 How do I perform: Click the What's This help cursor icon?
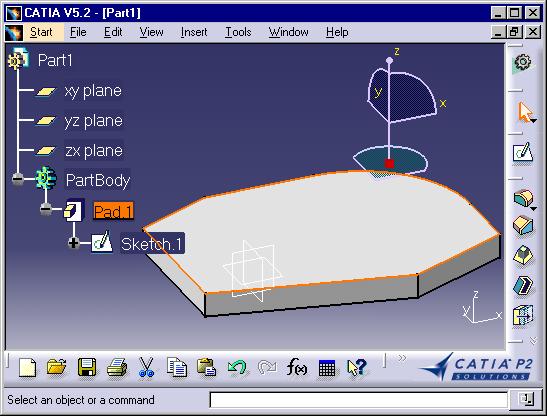pos(357,367)
